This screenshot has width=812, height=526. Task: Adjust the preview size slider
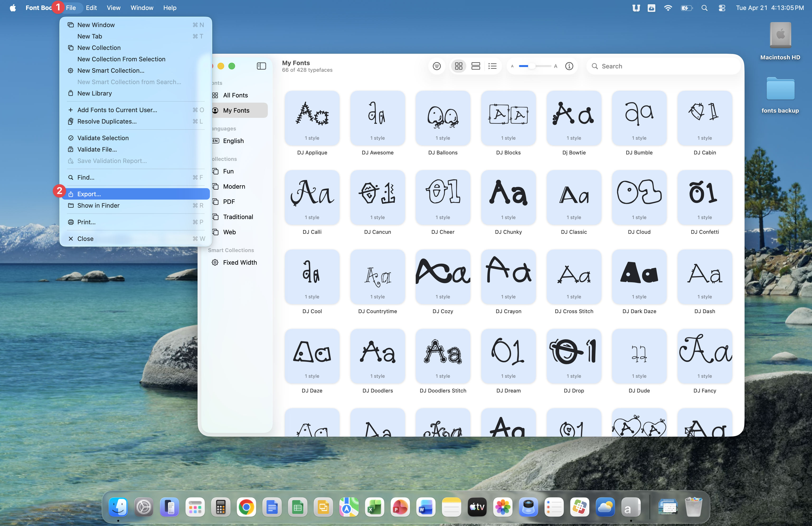[x=532, y=66]
